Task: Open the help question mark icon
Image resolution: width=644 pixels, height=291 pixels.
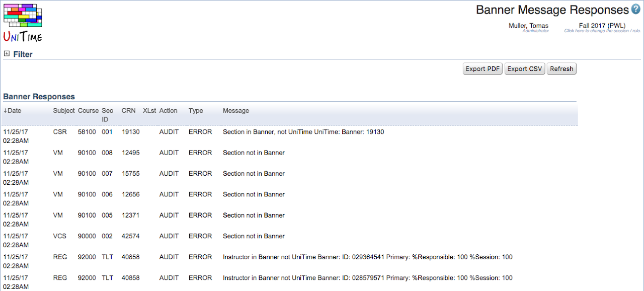Action: coord(636,10)
